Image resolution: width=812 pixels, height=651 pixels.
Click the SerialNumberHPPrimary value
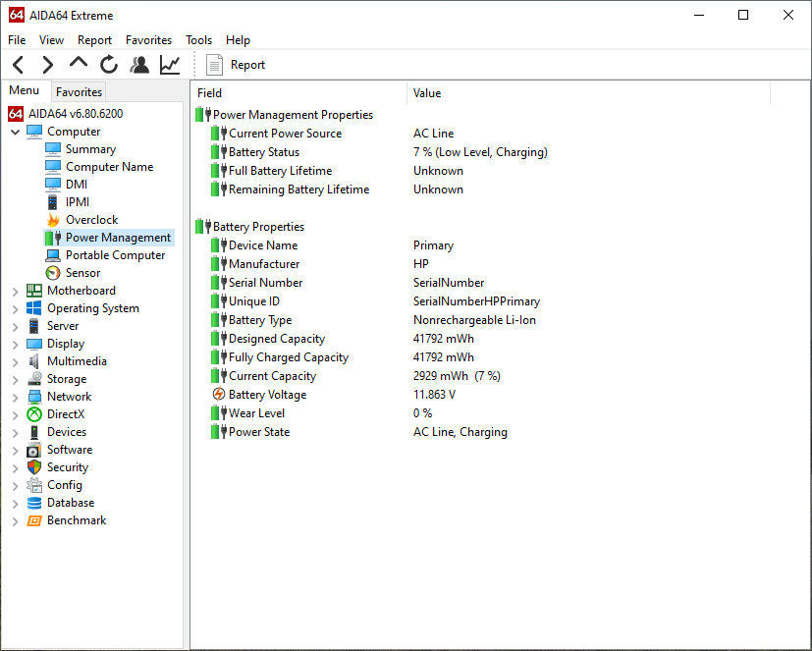(476, 301)
